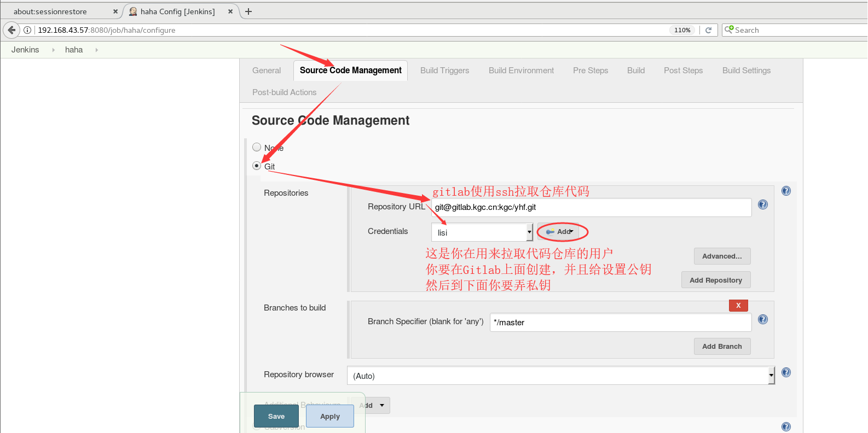This screenshot has width=868, height=433.
Task: Click the Repository URL input field
Action: (591, 207)
